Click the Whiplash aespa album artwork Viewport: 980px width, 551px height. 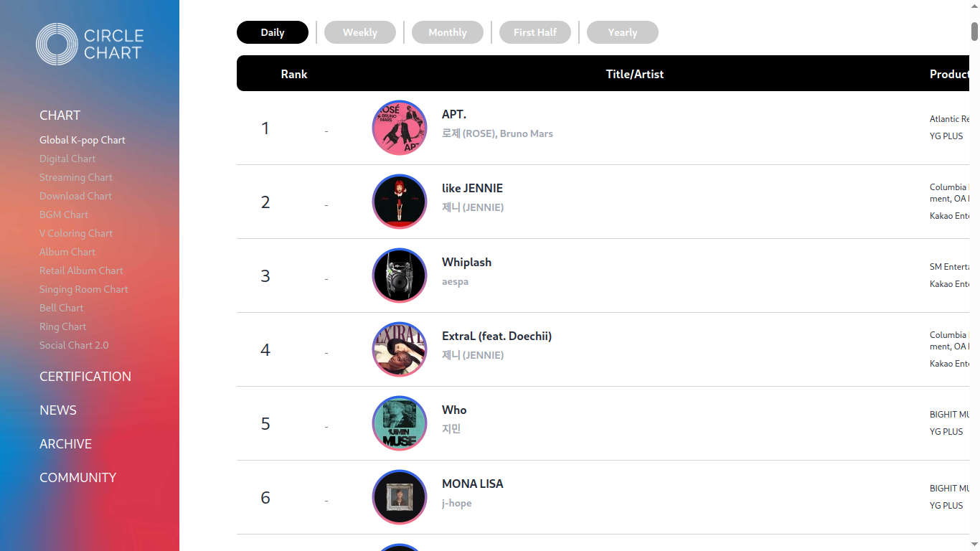[x=400, y=275]
